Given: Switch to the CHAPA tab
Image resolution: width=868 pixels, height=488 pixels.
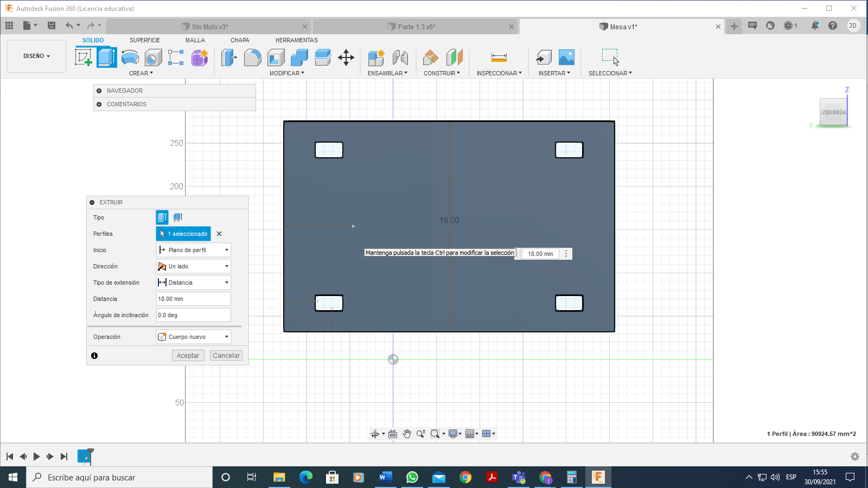Looking at the screenshot, I should pos(240,40).
